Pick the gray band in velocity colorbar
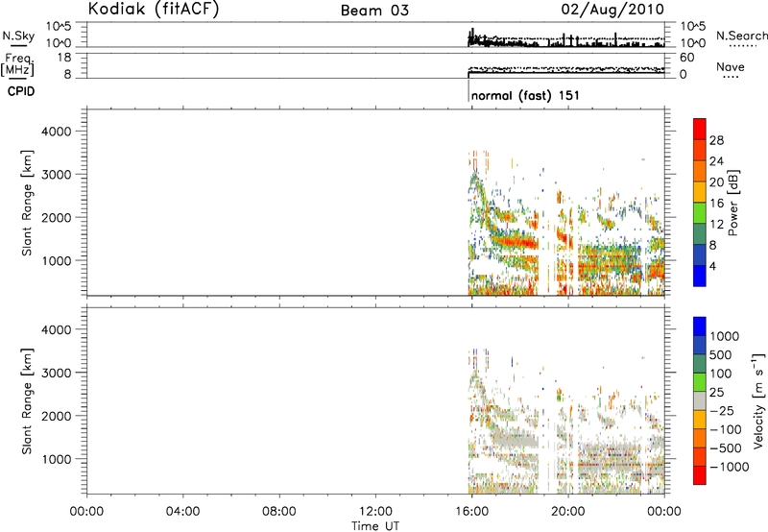 (700, 400)
